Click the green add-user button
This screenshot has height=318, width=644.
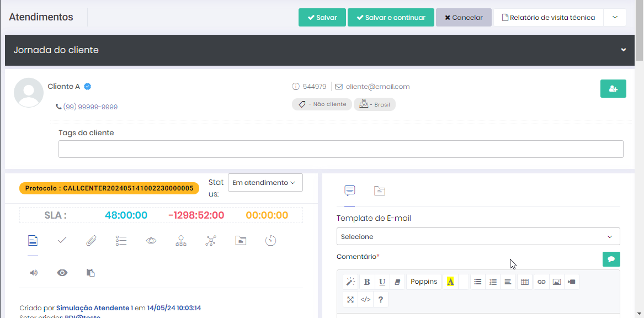pyautogui.click(x=613, y=89)
